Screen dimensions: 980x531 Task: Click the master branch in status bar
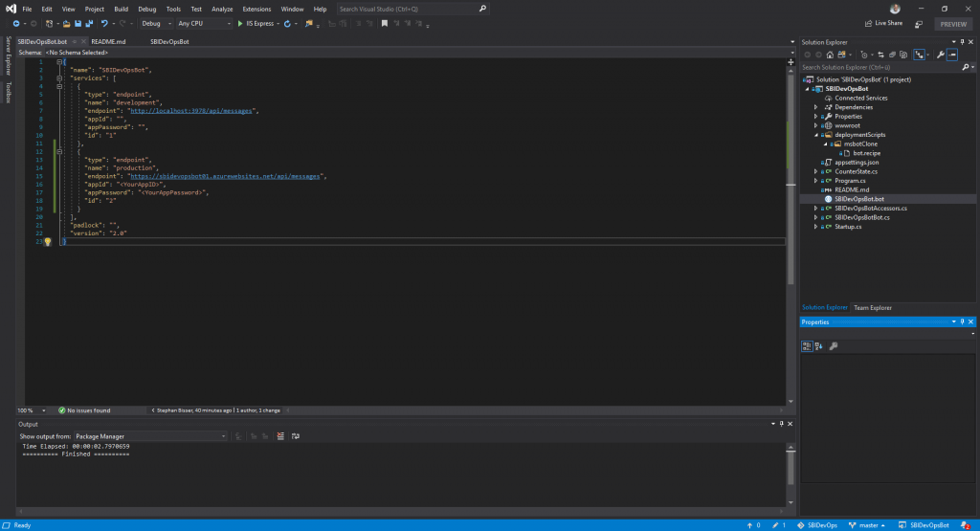(867, 525)
